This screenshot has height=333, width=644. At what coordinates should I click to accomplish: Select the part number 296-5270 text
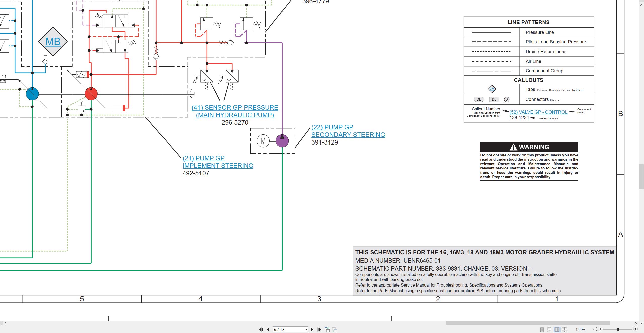[235, 122]
